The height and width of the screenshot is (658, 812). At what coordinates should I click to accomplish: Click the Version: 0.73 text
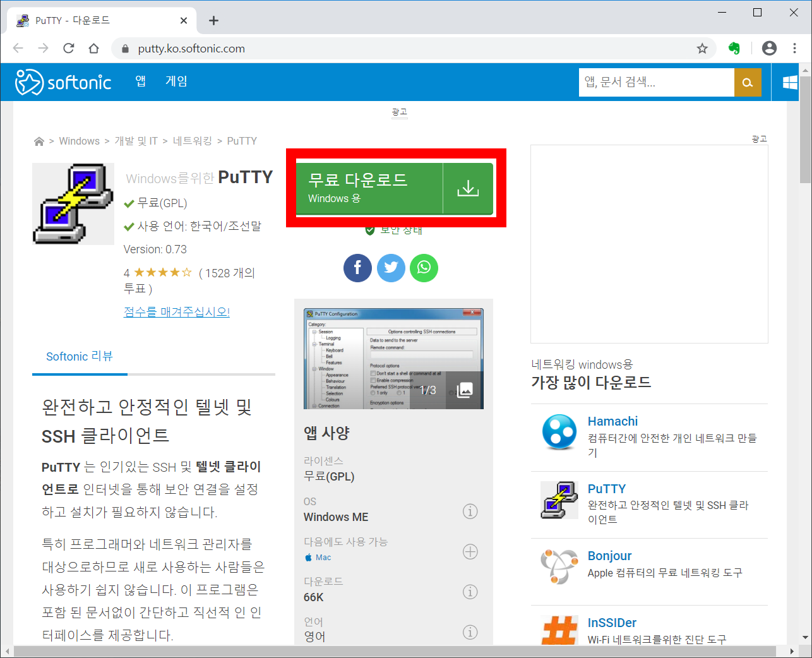155,249
